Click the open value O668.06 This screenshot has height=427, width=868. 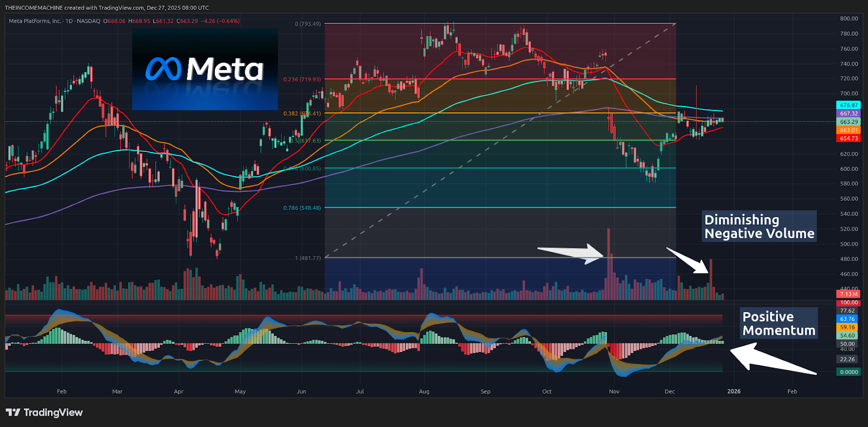point(114,21)
